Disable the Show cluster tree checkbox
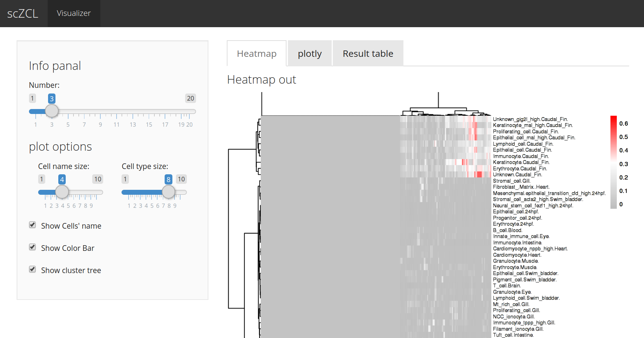 (33, 270)
